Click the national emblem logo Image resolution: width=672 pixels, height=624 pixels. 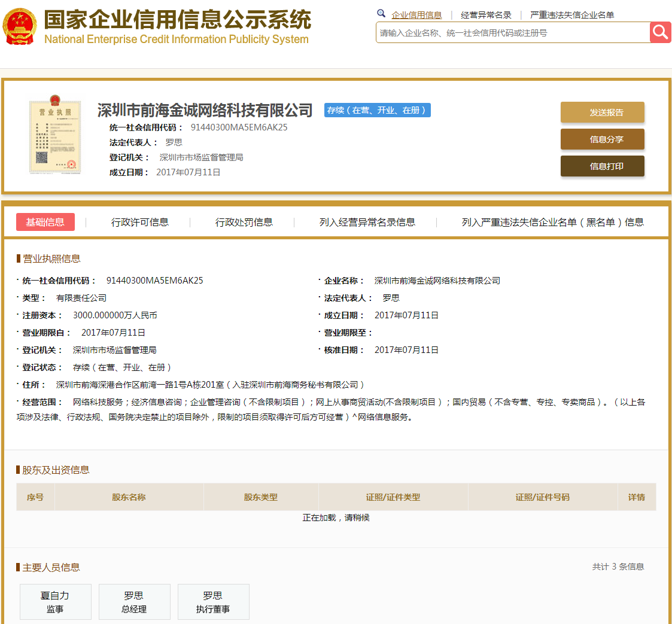coord(19,27)
